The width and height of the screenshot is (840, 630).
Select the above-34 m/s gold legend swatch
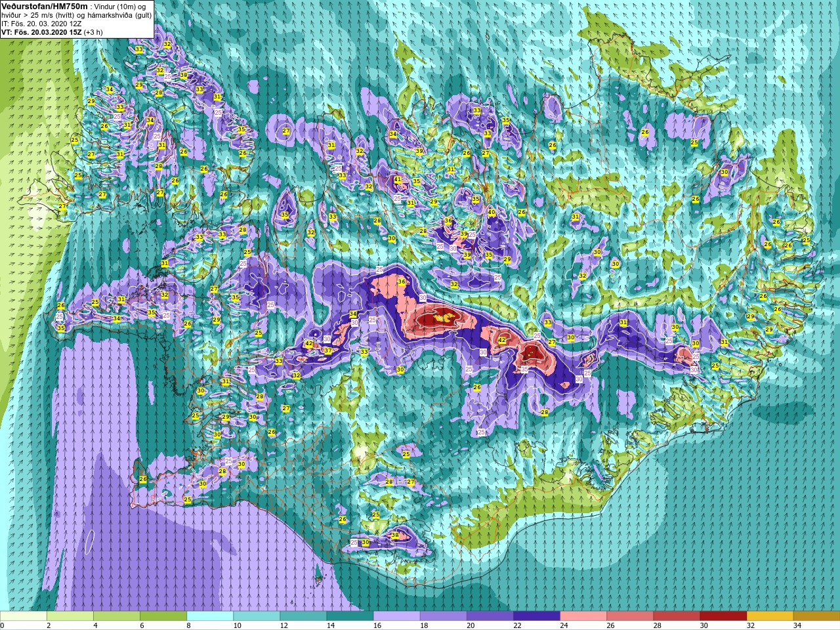tap(816, 616)
